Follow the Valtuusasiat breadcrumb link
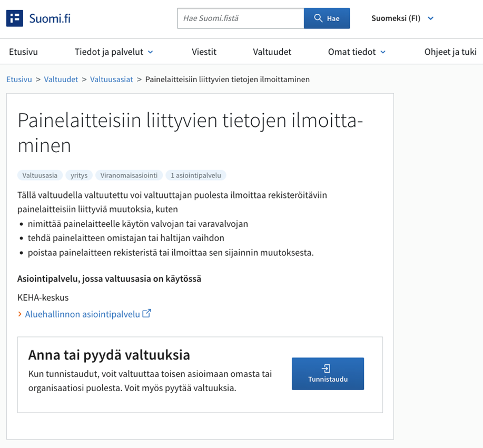This screenshot has width=483, height=448. [x=112, y=79]
